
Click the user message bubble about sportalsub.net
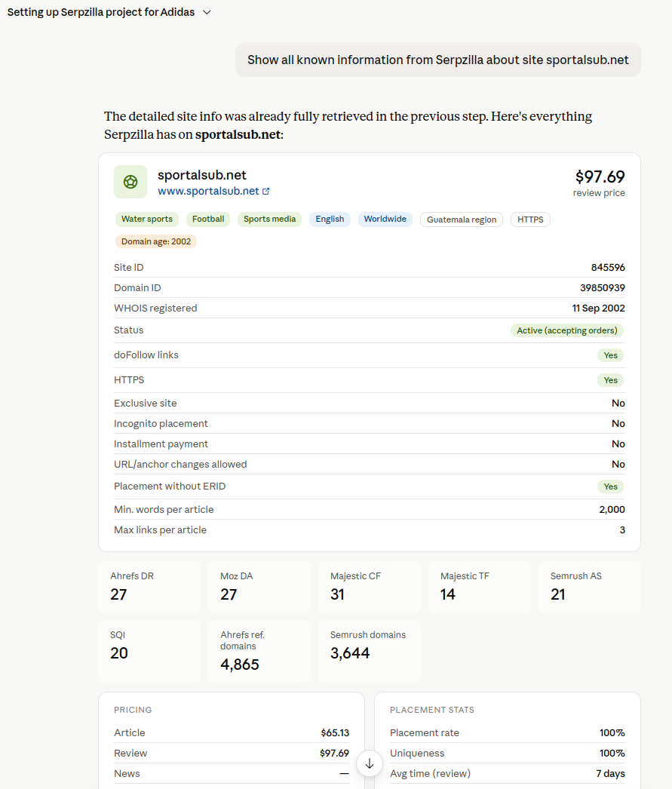tap(438, 60)
